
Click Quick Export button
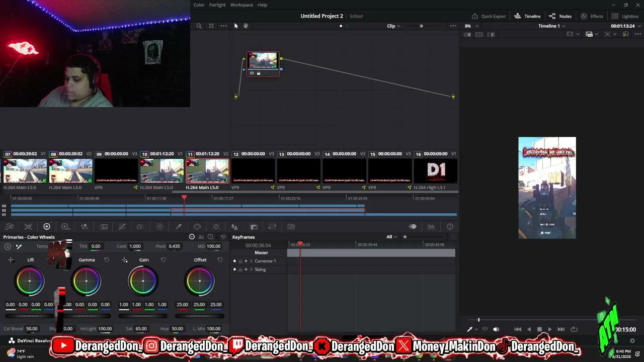(489, 16)
